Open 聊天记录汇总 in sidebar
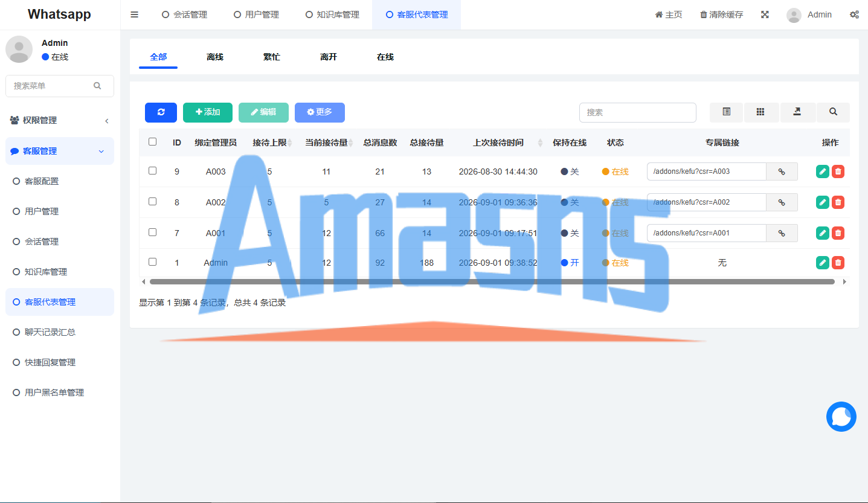 click(x=59, y=332)
